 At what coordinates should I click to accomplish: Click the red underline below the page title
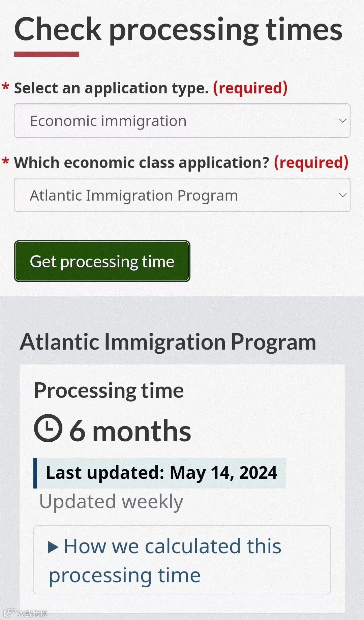(47, 54)
